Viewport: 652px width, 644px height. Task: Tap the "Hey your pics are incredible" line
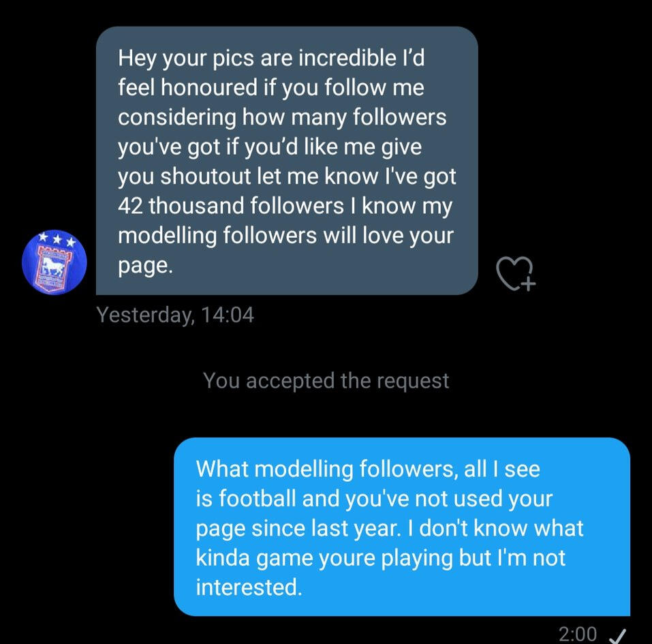[271, 59]
